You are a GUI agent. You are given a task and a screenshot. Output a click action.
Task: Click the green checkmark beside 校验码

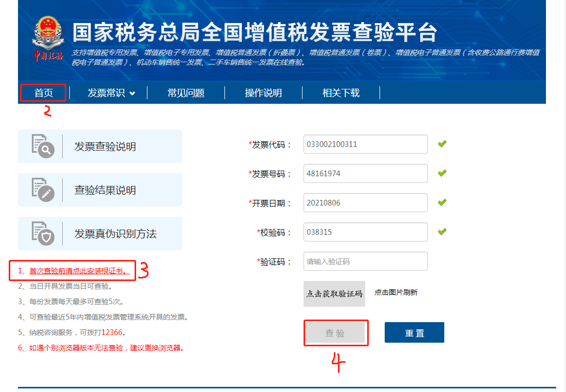(x=442, y=232)
